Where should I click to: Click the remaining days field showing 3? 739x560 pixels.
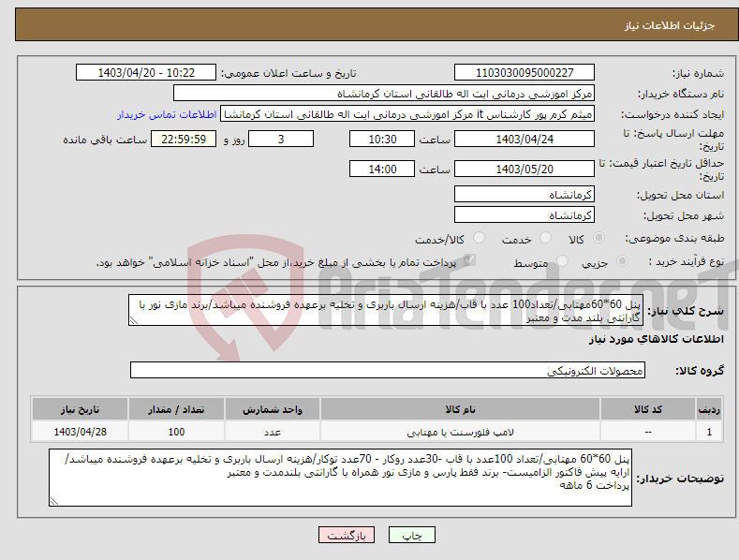pos(281,139)
